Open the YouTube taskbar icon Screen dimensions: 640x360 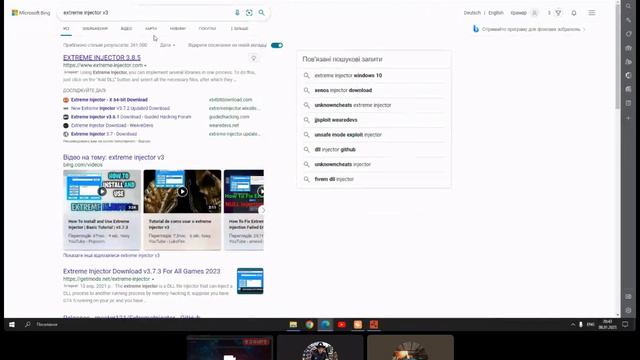click(x=342, y=324)
